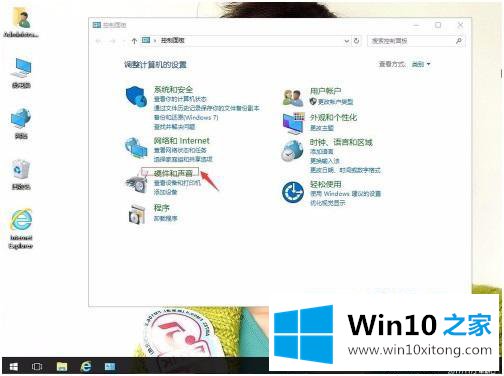Open 更改主题 link

pos(322,128)
